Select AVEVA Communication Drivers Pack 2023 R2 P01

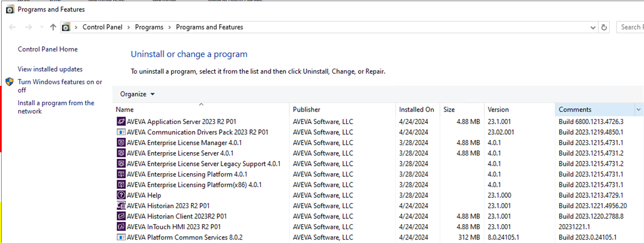click(x=197, y=132)
